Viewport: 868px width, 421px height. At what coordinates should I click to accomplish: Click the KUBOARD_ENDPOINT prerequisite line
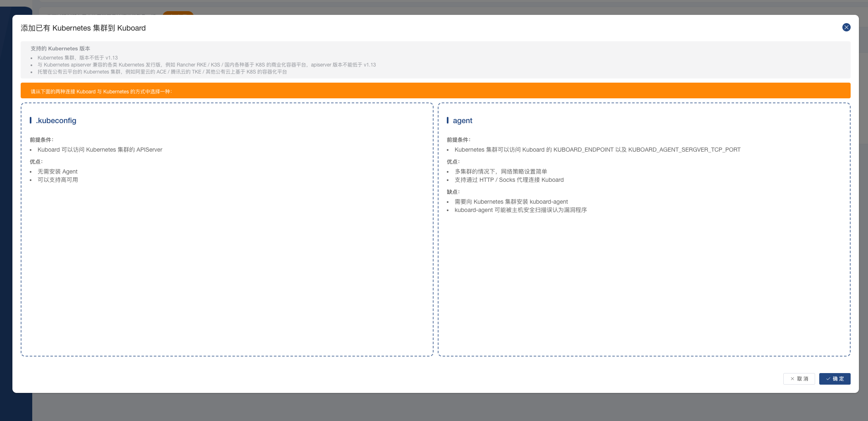click(x=597, y=150)
